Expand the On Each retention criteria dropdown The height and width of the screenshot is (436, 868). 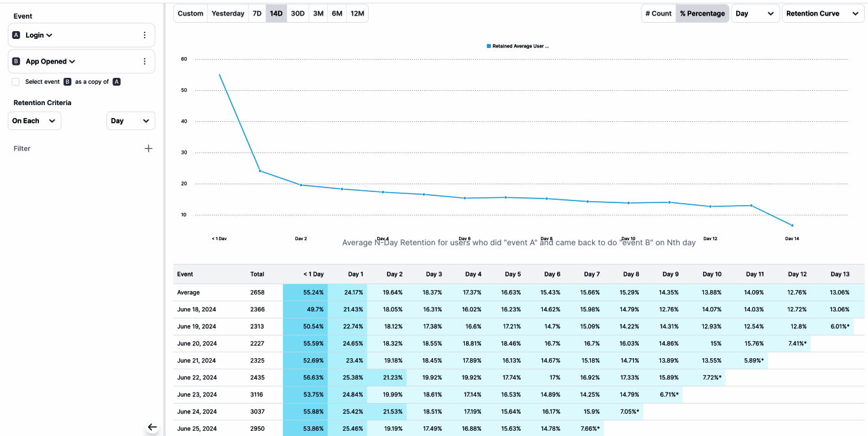point(34,121)
